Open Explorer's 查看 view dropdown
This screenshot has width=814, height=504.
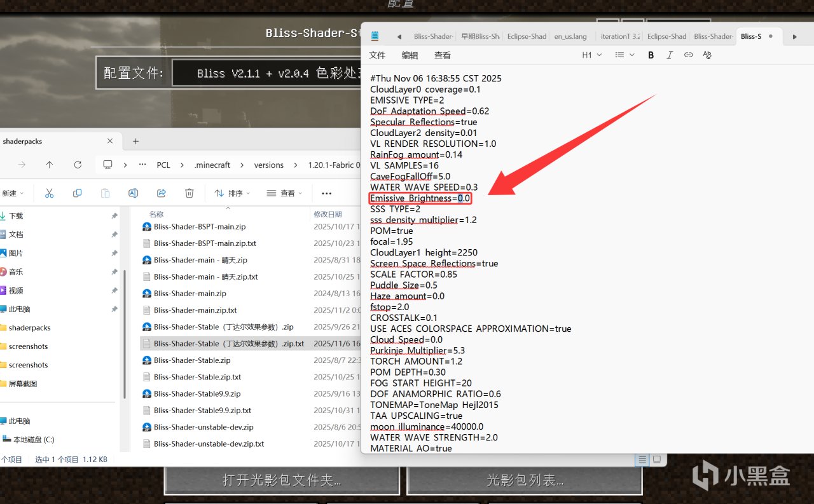284,193
